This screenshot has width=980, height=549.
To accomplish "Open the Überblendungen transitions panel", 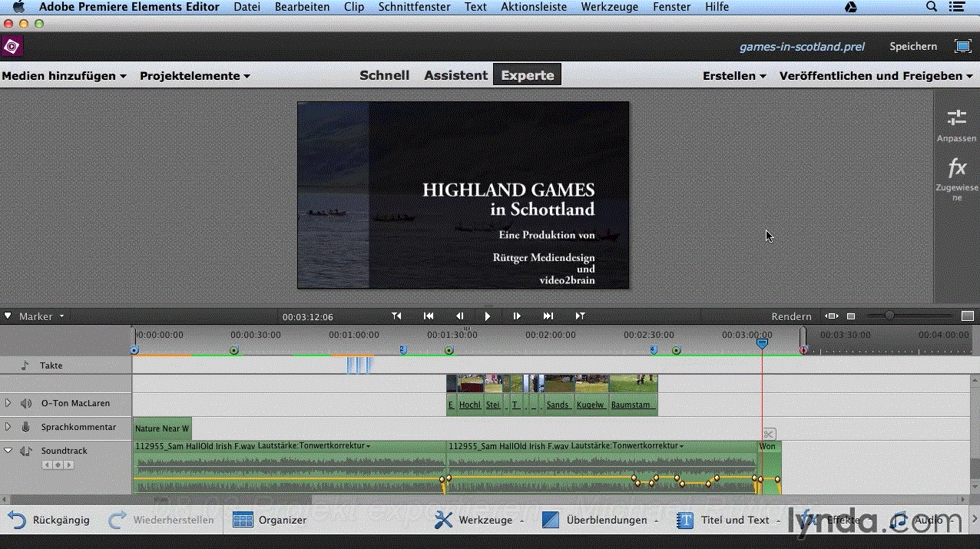I will (600, 520).
